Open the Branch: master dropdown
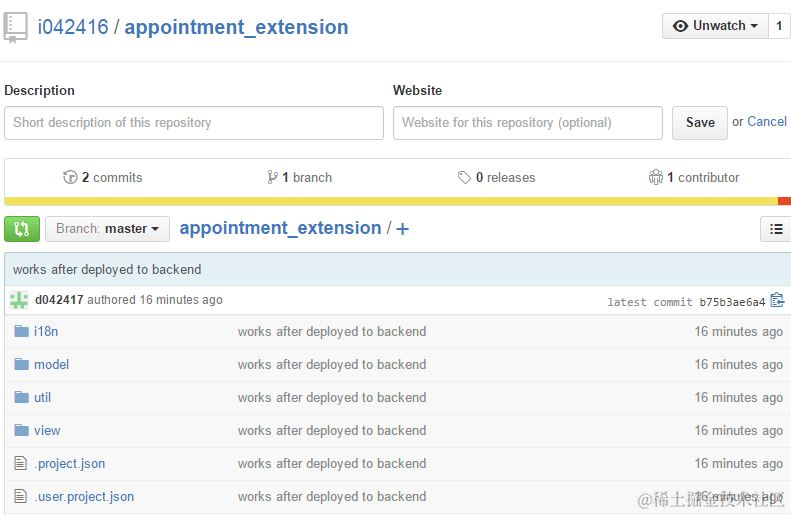Viewport: 791px width, 515px height. (107, 229)
